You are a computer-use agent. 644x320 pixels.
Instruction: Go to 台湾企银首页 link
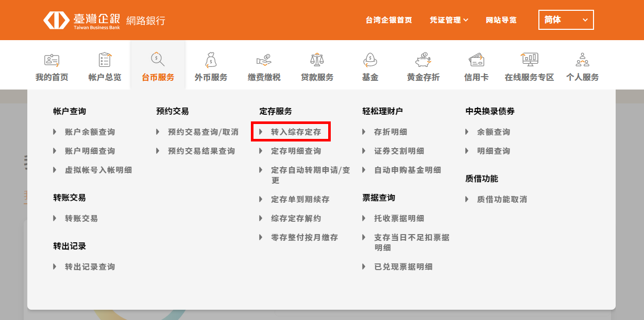[x=388, y=20]
